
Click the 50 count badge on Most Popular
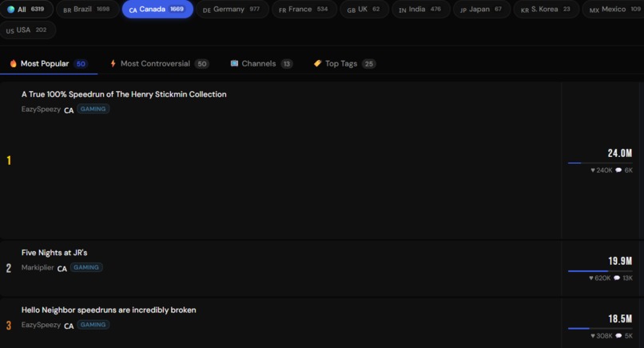[81, 64]
